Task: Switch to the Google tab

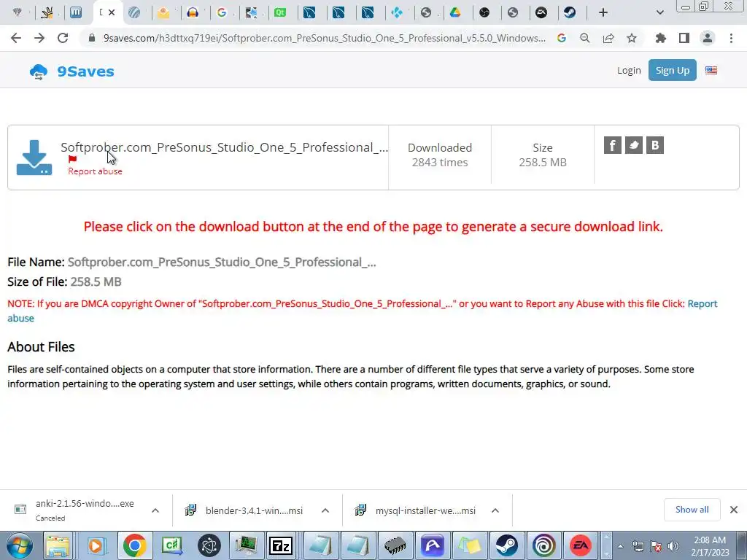Action: point(222,12)
